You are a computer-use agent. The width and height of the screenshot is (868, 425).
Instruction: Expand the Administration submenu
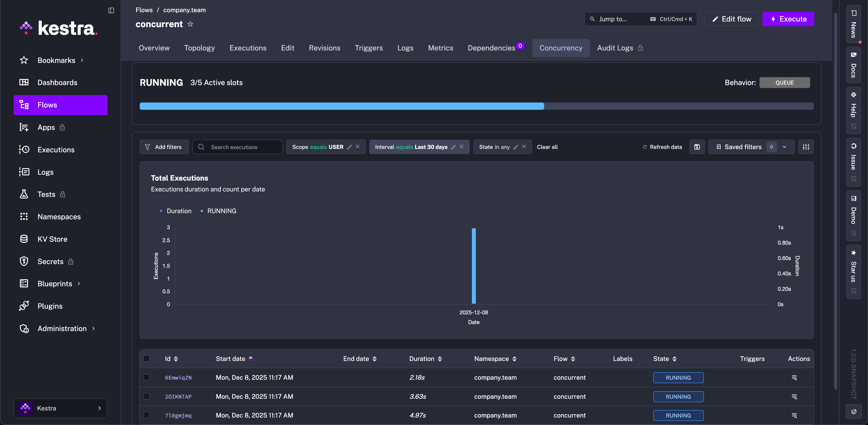tap(62, 329)
